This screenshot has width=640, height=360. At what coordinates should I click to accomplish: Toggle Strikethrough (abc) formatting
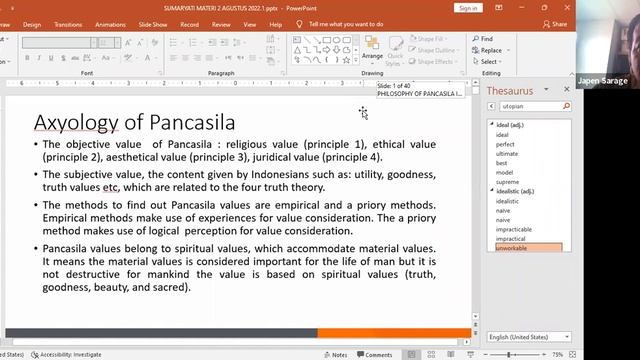75,58
